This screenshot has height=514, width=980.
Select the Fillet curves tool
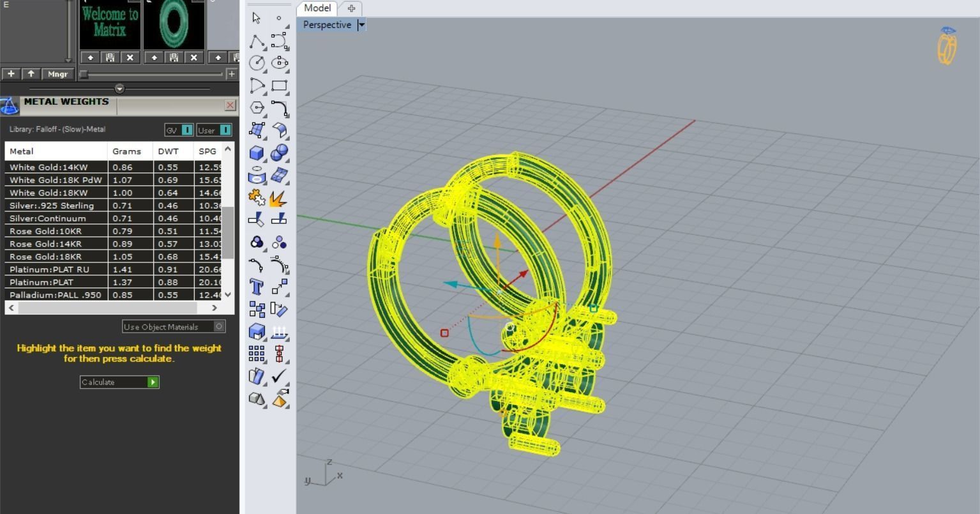click(x=279, y=108)
